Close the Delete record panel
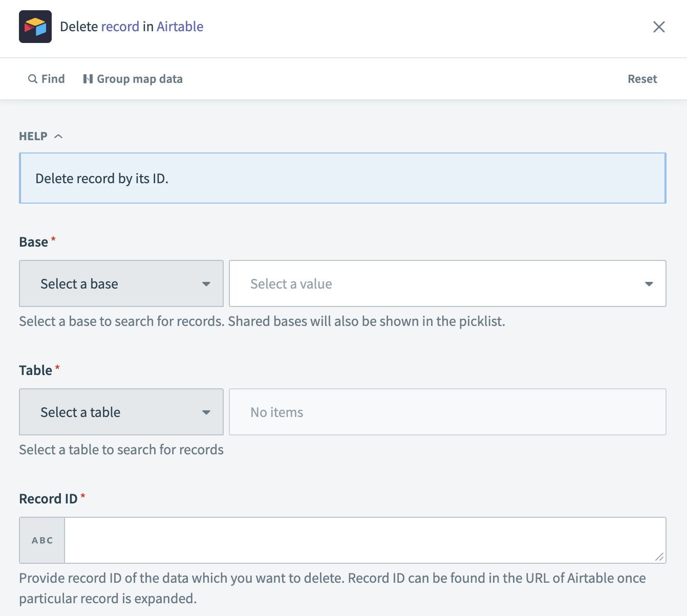687x616 pixels. click(659, 27)
